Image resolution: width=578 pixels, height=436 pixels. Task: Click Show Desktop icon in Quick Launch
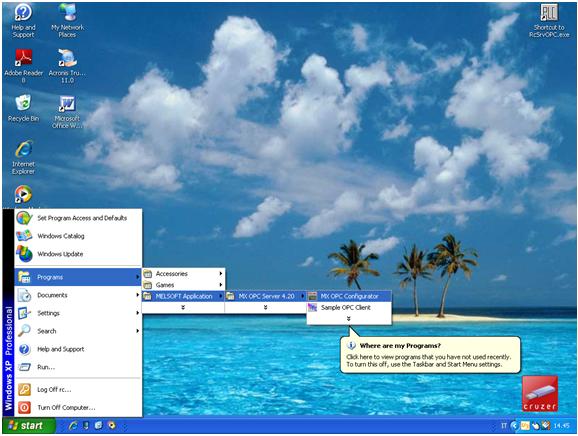tap(98, 426)
